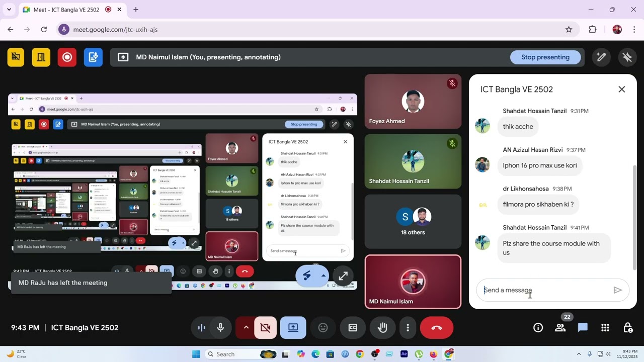Expand the camera options arrow
This screenshot has width=644, height=362.
[x=246, y=328]
